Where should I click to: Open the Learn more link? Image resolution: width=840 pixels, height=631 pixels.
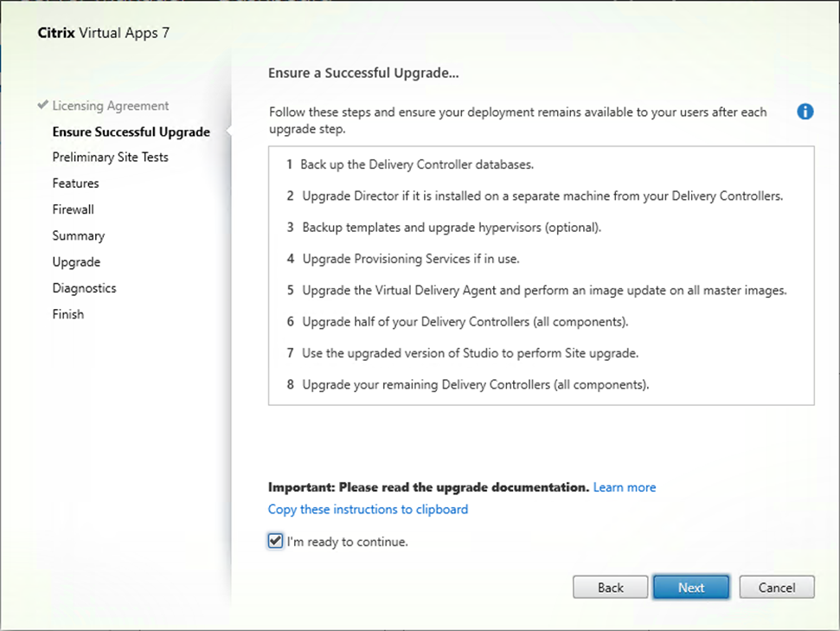coord(624,487)
